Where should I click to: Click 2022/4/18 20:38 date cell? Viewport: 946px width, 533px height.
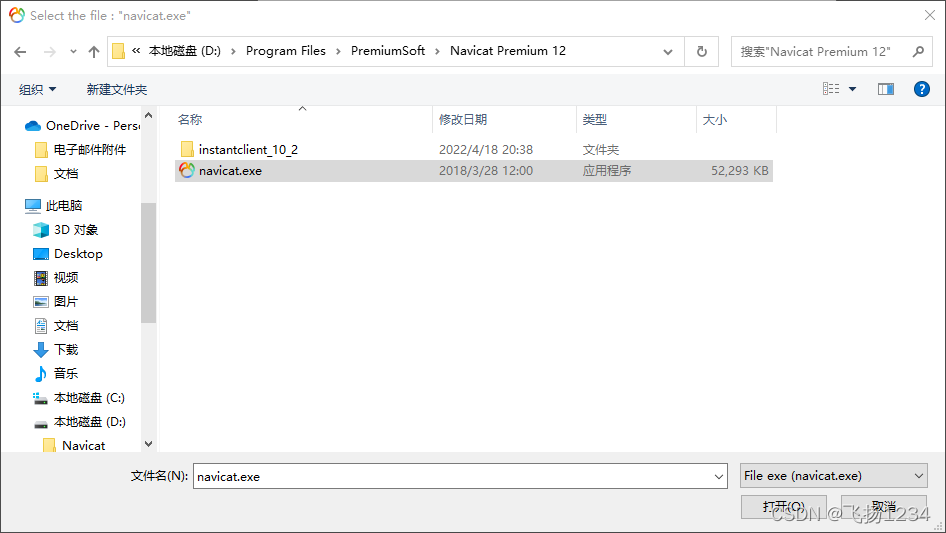(486, 149)
